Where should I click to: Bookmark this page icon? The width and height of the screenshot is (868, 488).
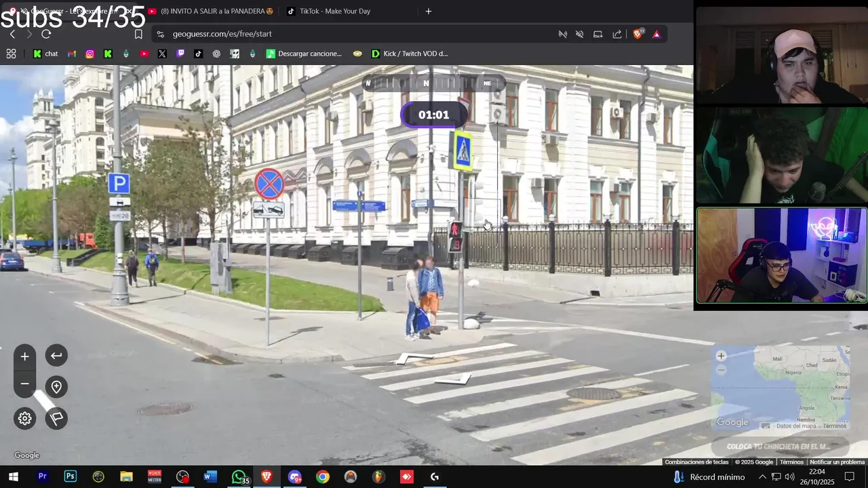(138, 34)
